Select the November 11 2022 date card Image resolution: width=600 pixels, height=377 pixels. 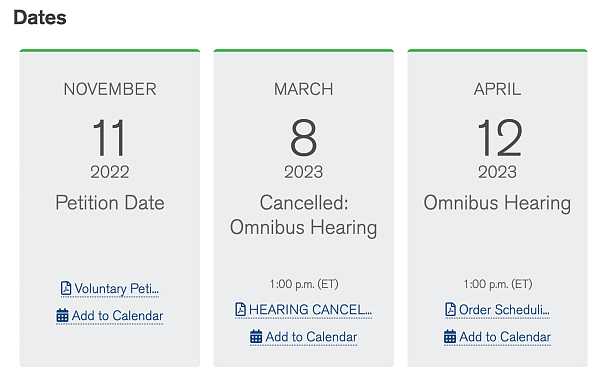(x=110, y=208)
